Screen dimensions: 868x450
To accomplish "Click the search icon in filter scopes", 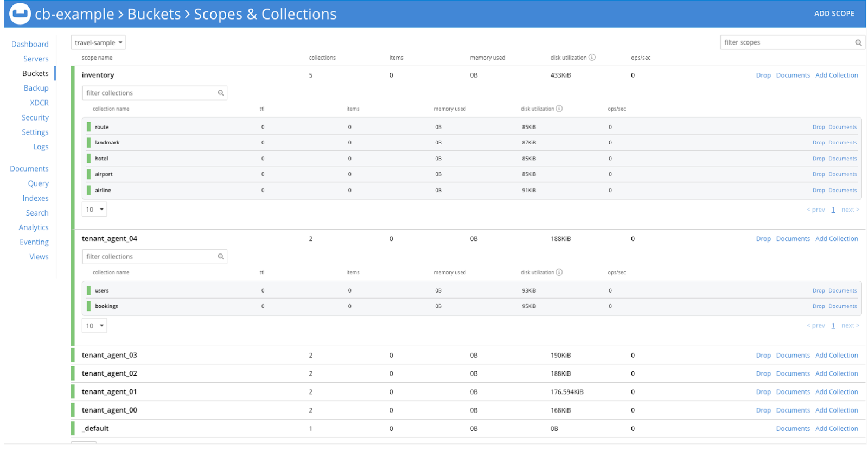I will pyautogui.click(x=858, y=43).
